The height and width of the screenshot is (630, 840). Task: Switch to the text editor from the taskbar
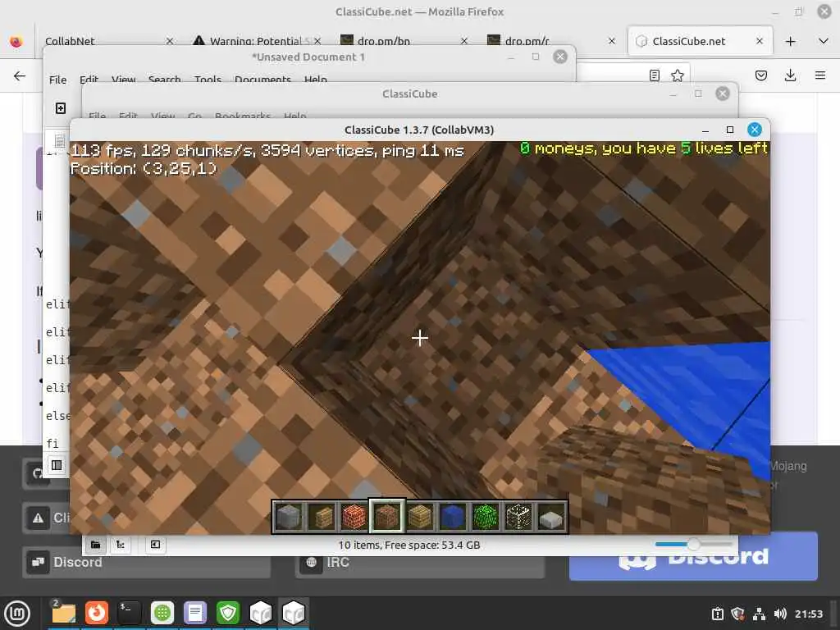pos(195,613)
